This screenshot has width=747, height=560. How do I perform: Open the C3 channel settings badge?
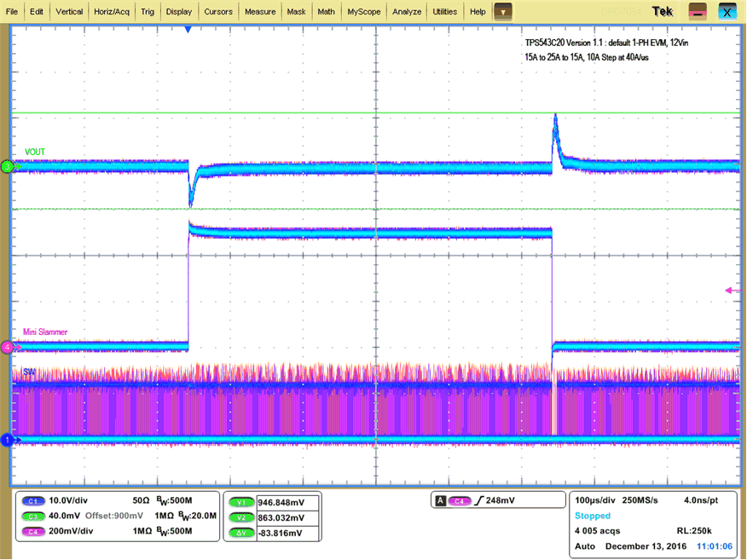[32, 516]
